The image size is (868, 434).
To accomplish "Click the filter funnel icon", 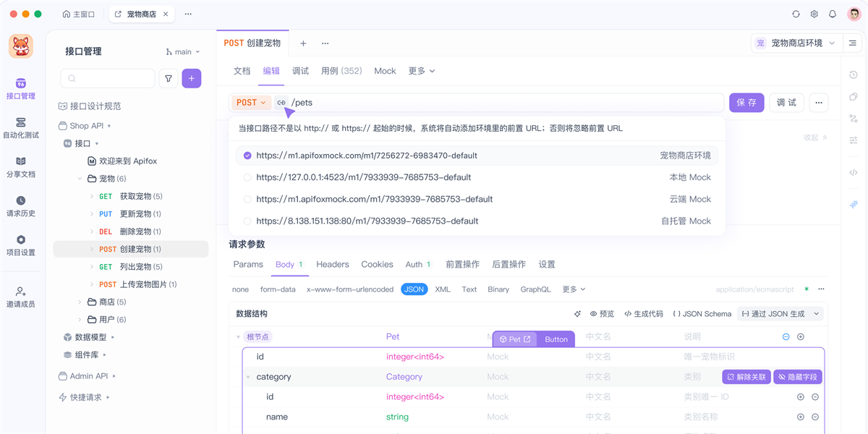I will click(169, 78).
